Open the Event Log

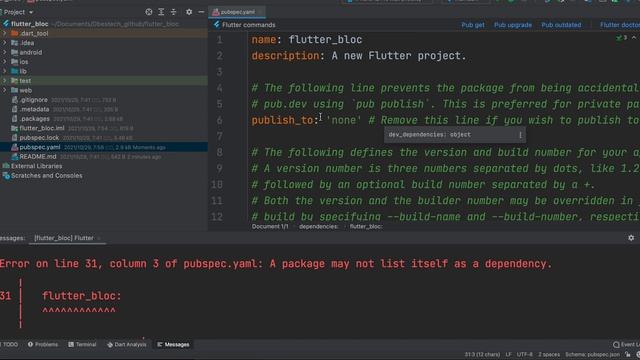[x=627, y=344]
